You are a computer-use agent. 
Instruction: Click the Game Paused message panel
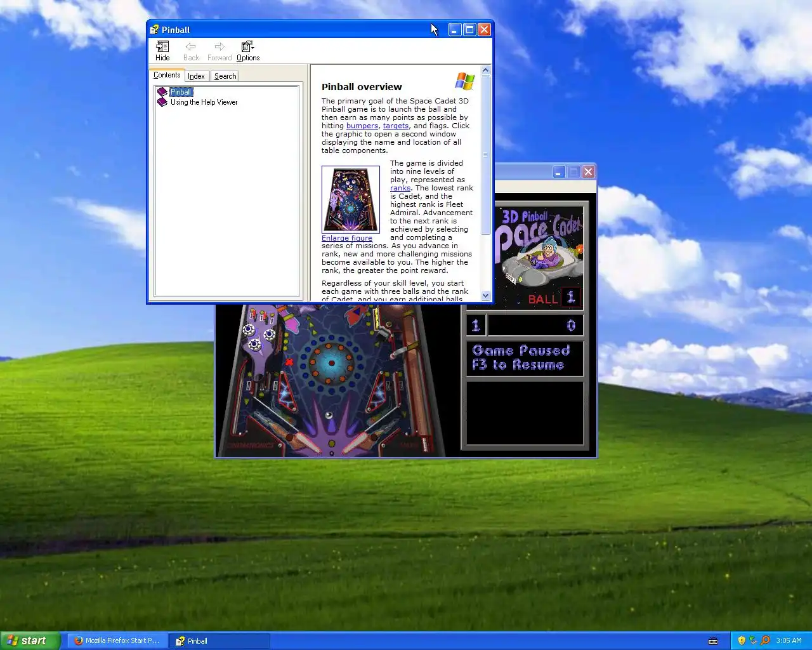(x=525, y=358)
